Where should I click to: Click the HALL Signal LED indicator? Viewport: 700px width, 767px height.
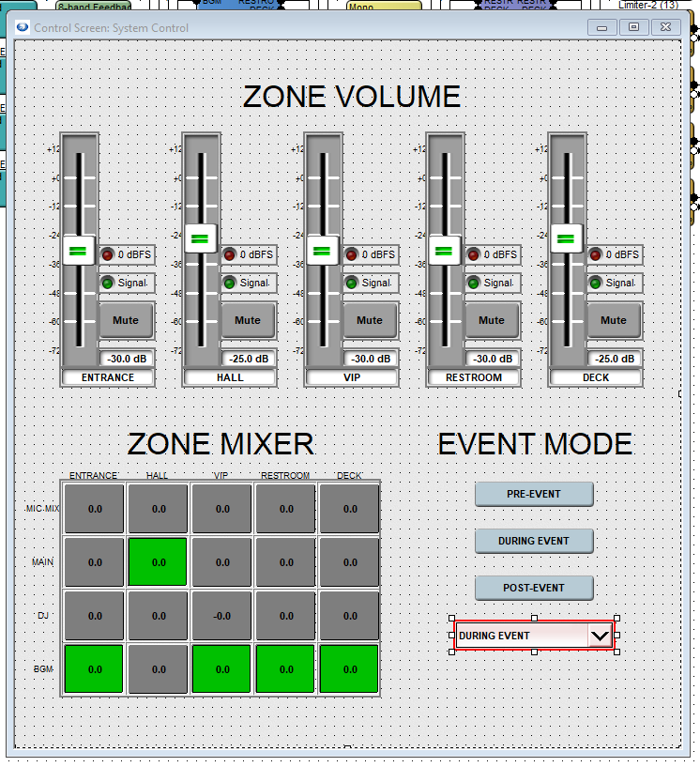click(x=229, y=283)
